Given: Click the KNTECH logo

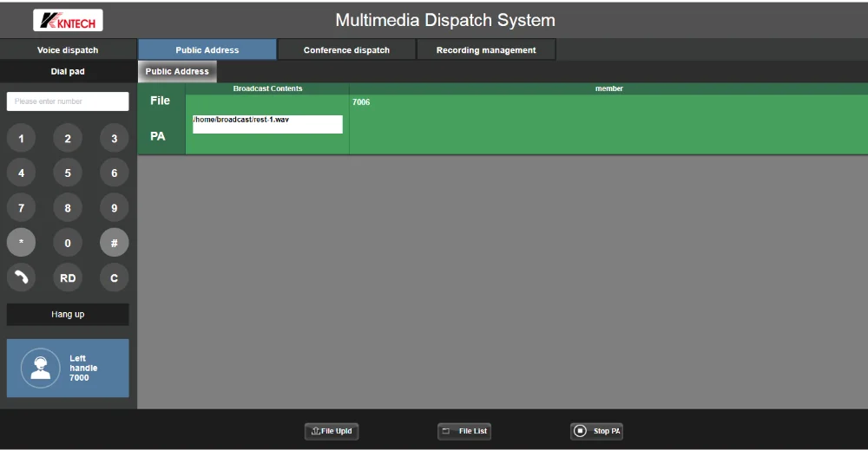Looking at the screenshot, I should (x=68, y=20).
